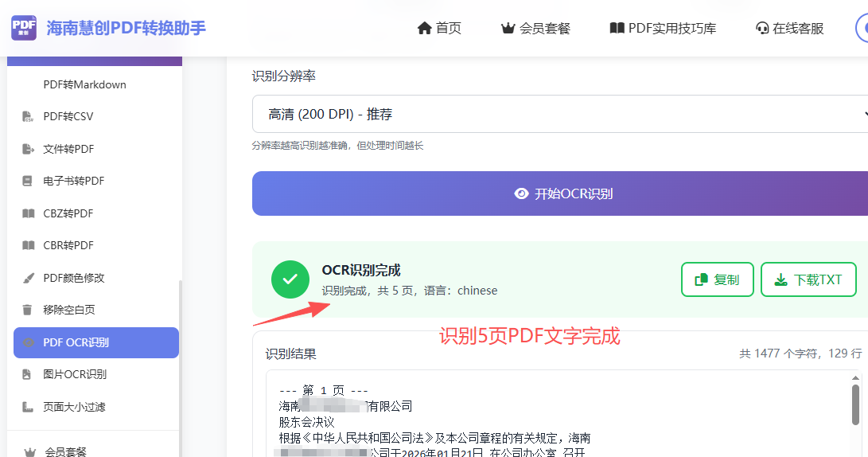Download result using 下载TXT button
Viewport: 868px width, 457px height.
pyautogui.click(x=809, y=279)
